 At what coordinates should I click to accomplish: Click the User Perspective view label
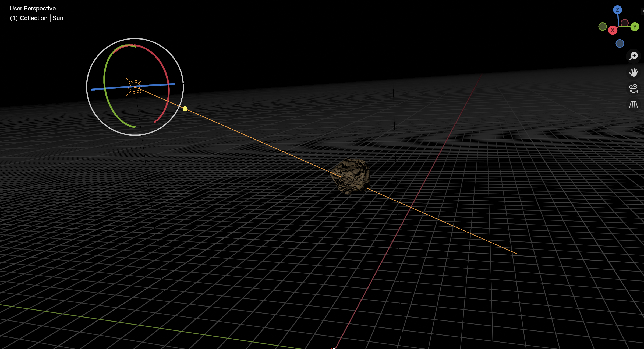coord(33,8)
